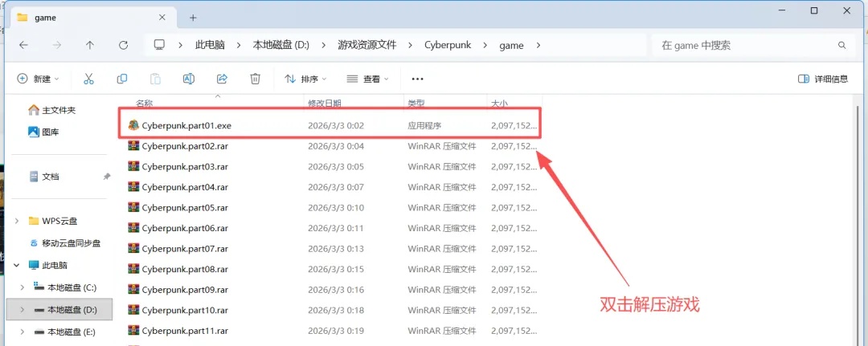Click the Copy icon in toolbar
This screenshot has width=868, height=346.
(122, 79)
